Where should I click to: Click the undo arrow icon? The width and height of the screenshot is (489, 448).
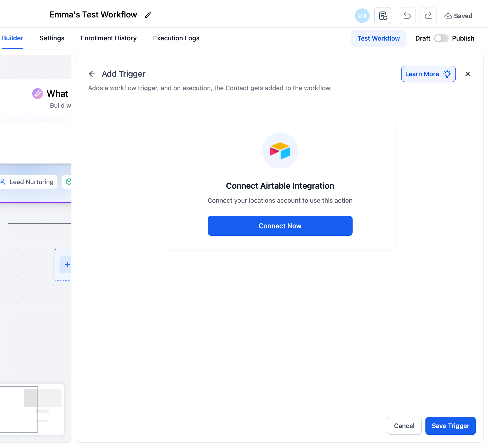click(x=407, y=16)
